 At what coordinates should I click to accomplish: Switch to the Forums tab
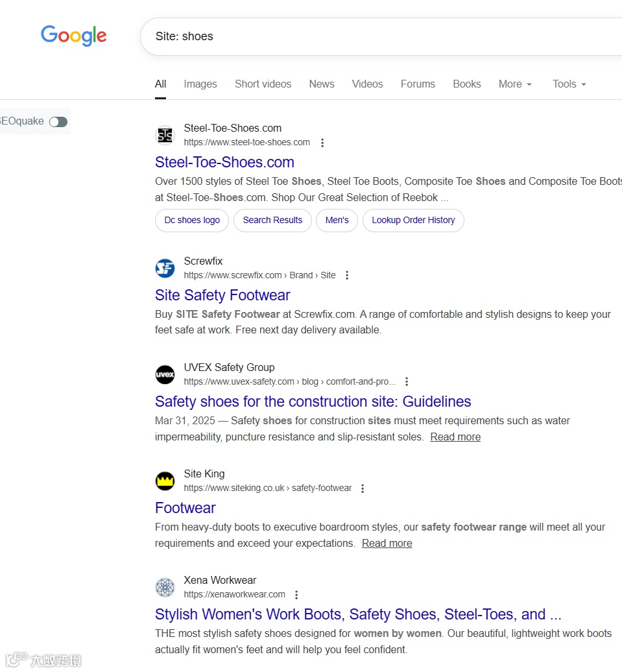[418, 84]
